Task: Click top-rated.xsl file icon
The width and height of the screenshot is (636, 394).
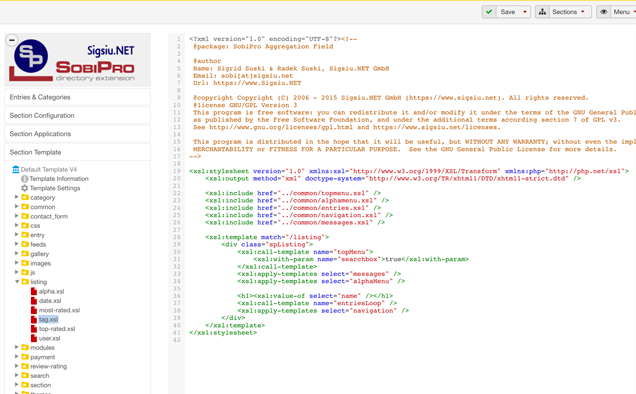Action: (34, 329)
